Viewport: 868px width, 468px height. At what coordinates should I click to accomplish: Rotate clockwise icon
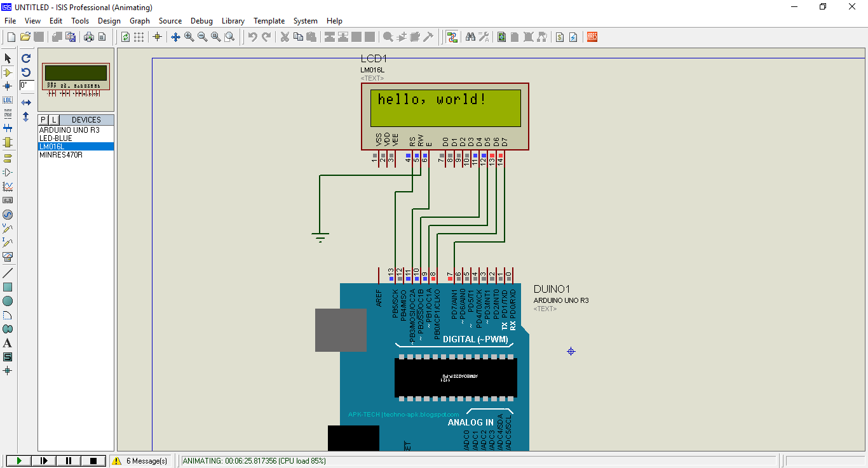point(26,58)
